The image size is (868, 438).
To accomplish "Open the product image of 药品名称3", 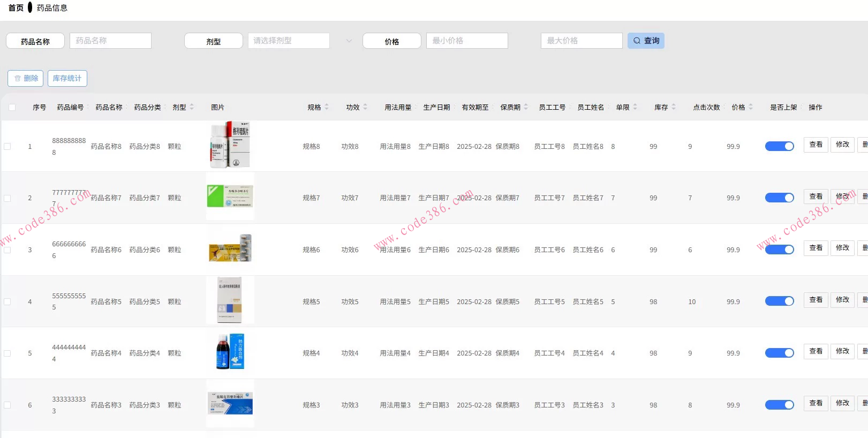I will (230, 403).
